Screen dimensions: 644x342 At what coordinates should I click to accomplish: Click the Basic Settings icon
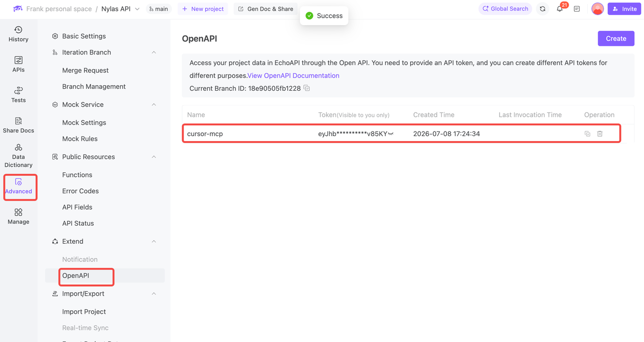(55, 36)
